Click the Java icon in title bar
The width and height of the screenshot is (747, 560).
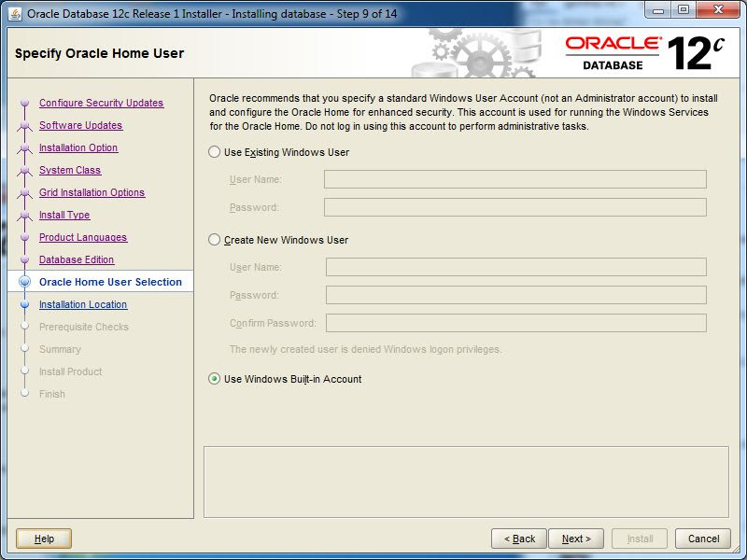pos(15,14)
